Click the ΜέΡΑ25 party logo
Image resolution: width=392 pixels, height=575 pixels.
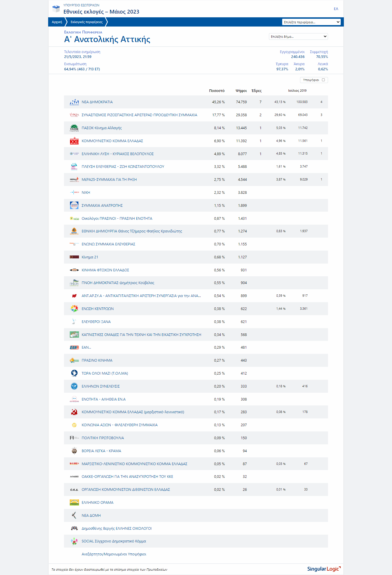coord(74,180)
